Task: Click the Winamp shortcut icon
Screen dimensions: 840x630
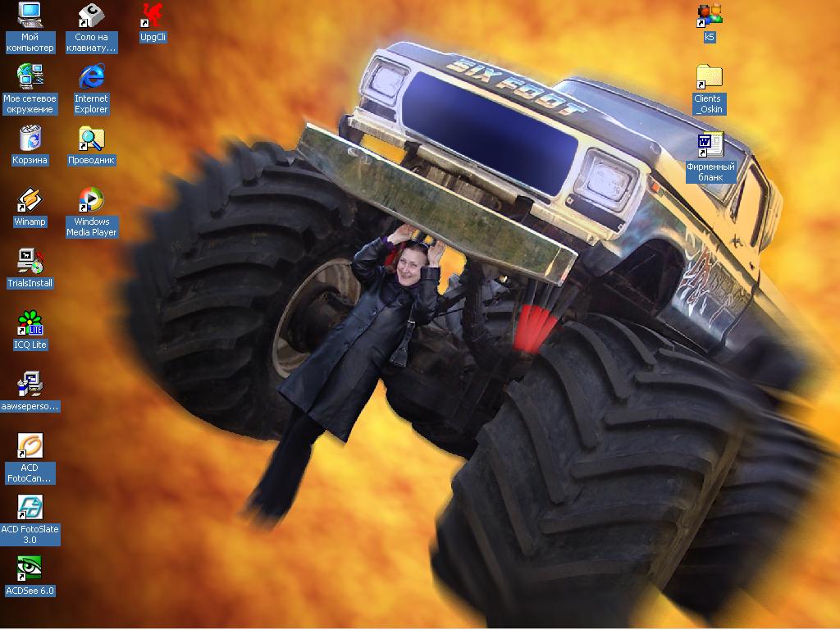Action: click(30, 199)
